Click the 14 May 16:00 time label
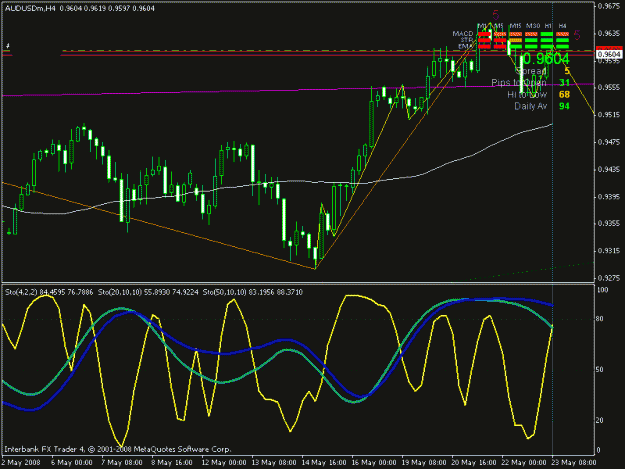Screen dimensions: 625x469 pyautogui.click(x=324, y=462)
